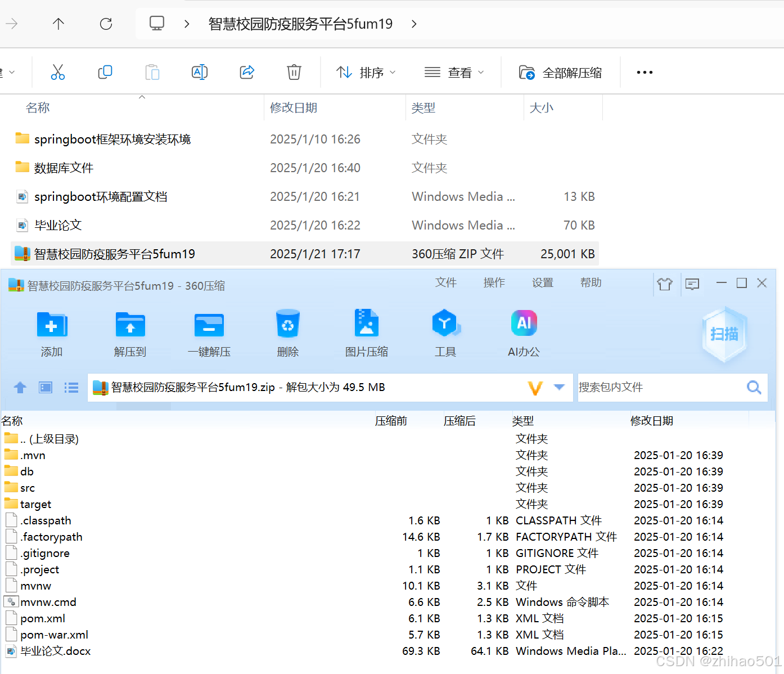Open the 文件 menu in 360压缩
This screenshot has height=674, width=784.
[446, 282]
